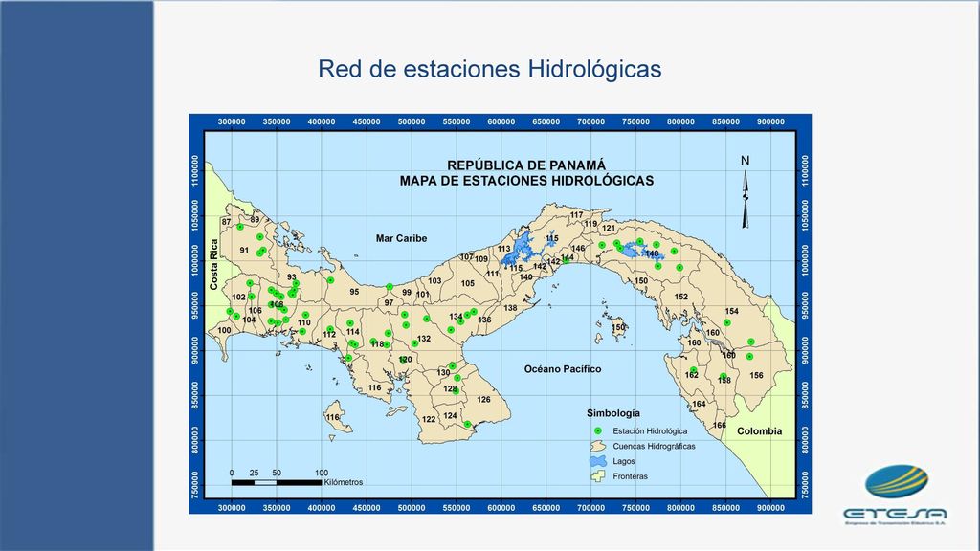Click the 'Colombia' label

759,431
